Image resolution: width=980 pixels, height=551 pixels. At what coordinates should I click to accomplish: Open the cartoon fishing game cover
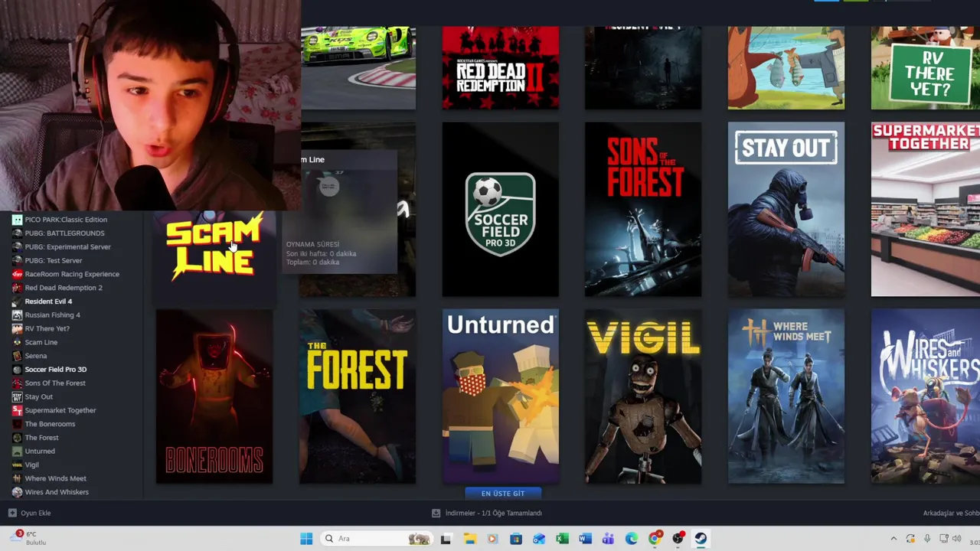click(786, 68)
